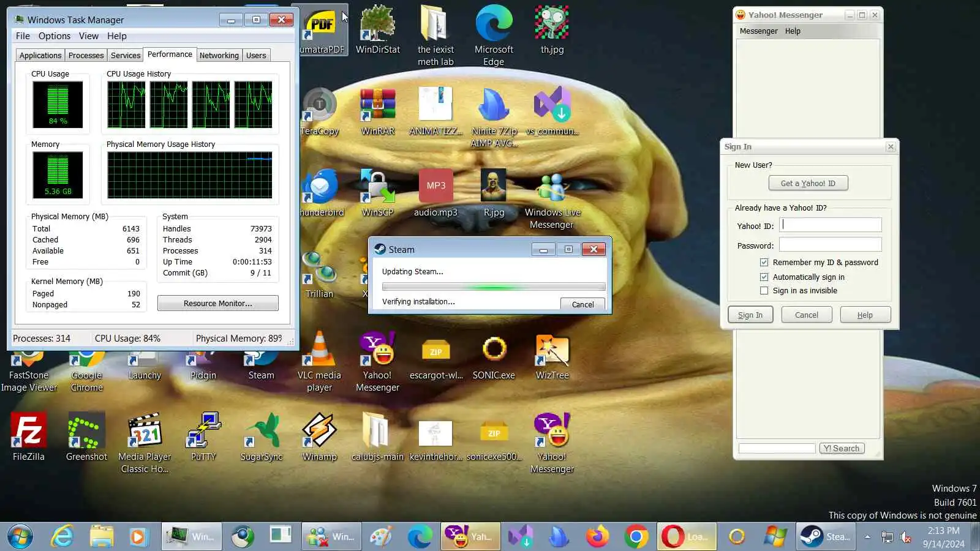Click Cancel in the Yahoo Sign In dialog
This screenshot has height=551, width=980.
[x=806, y=315]
